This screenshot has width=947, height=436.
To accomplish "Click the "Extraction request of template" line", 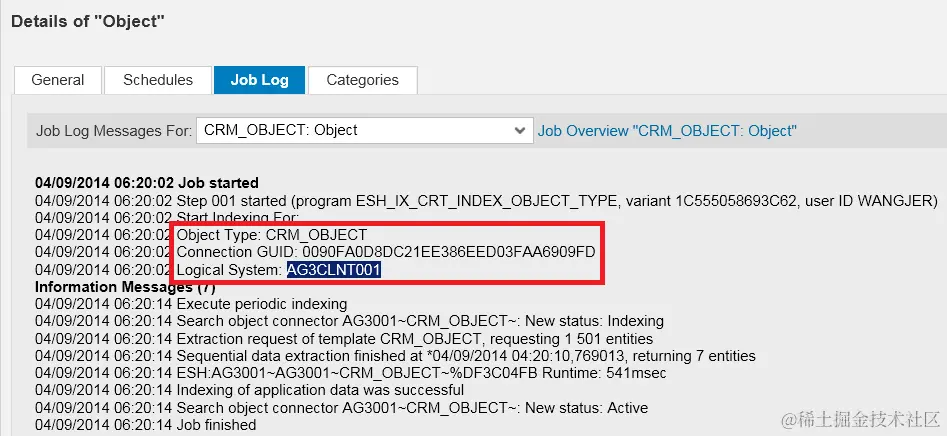I will (x=344, y=339).
